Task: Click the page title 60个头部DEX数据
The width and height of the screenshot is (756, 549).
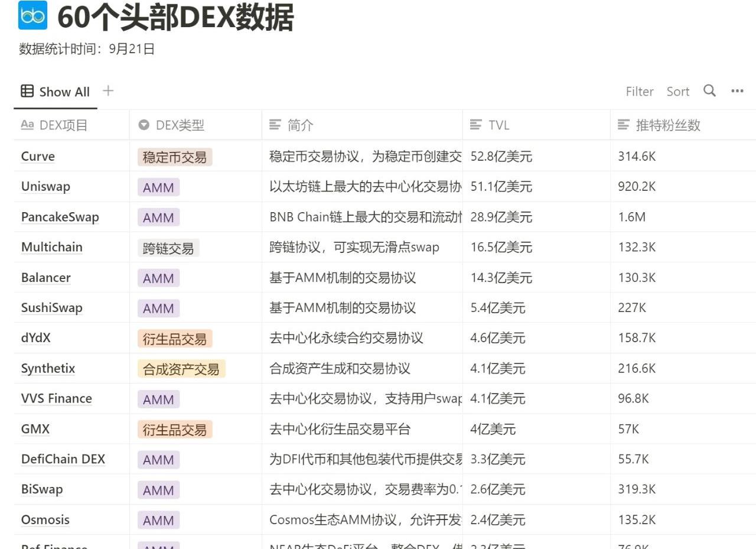Action: pyautogui.click(x=175, y=17)
